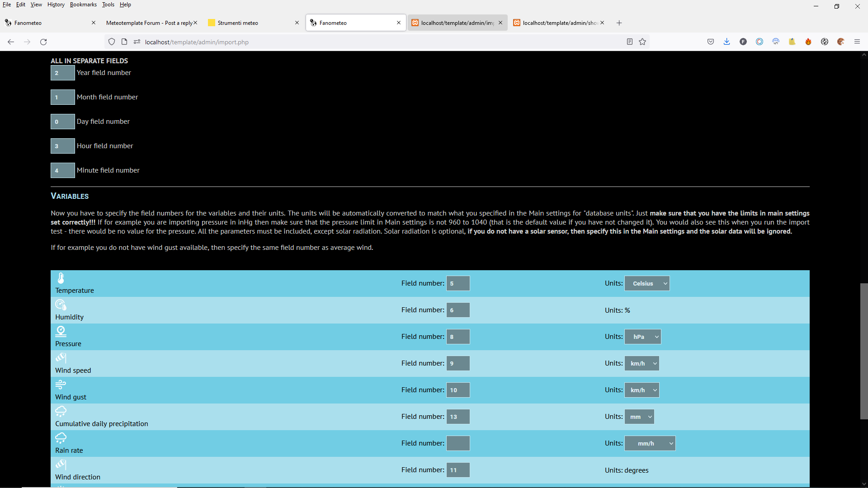This screenshot has height=488, width=868.
Task: Open a new tab with plus button
Action: click(619, 23)
